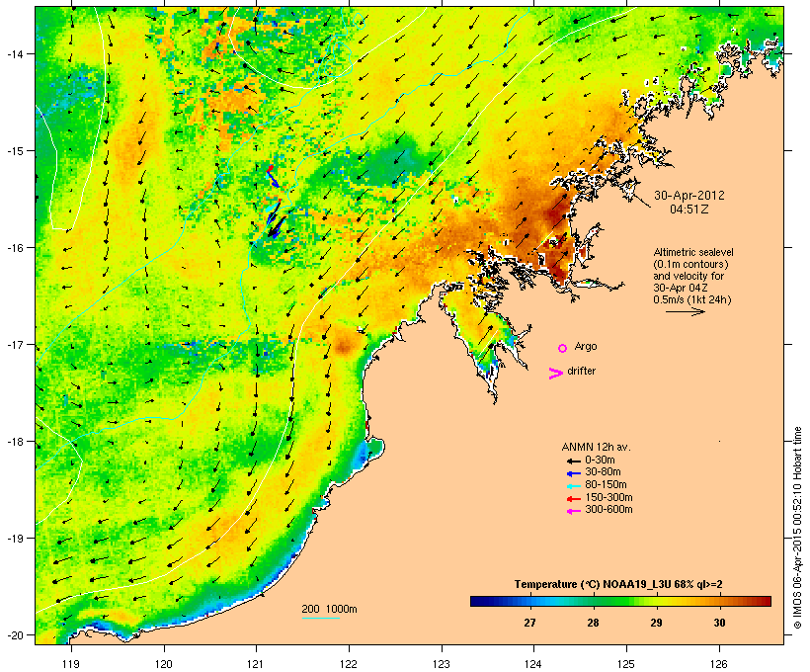This screenshot has height=672, width=810.
Task: Click the '(0.1m contours)' text
Action: (690, 264)
